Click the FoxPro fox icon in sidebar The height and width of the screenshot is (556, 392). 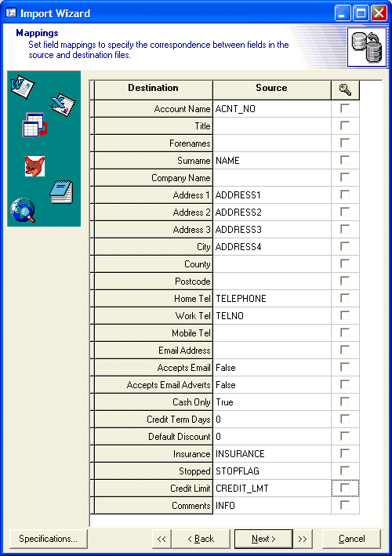point(34,166)
